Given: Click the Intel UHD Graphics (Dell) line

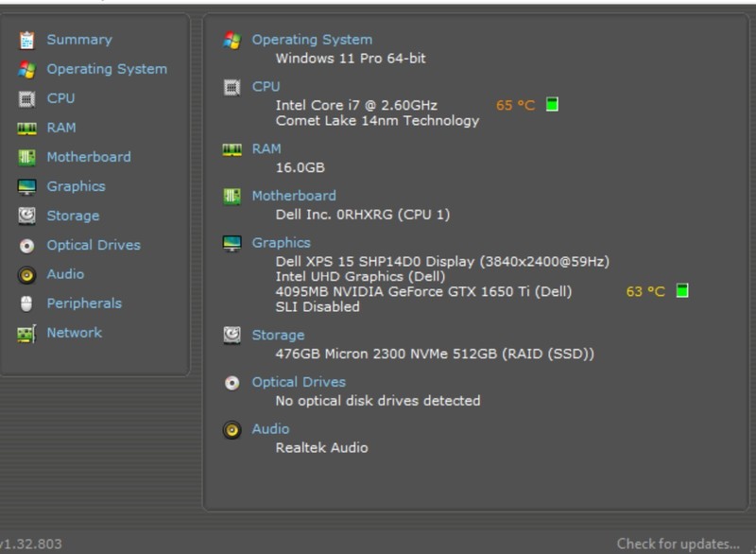Looking at the screenshot, I should coord(360,277).
